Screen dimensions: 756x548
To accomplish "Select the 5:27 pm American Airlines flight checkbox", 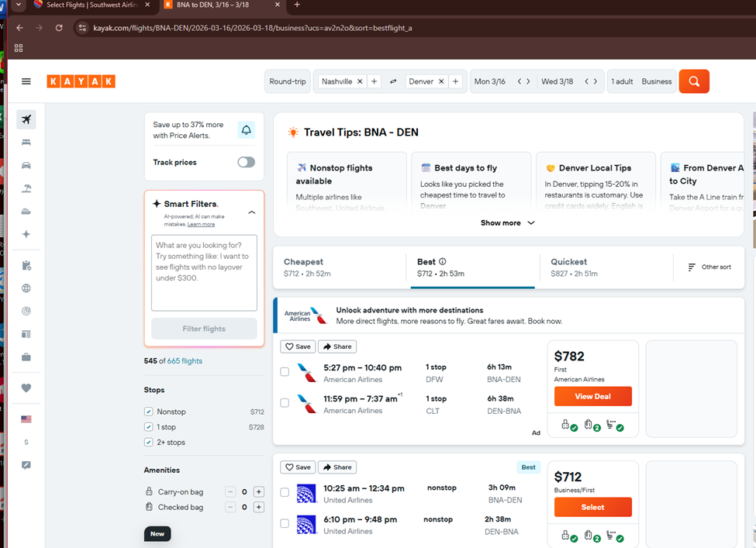I will click(x=285, y=371).
